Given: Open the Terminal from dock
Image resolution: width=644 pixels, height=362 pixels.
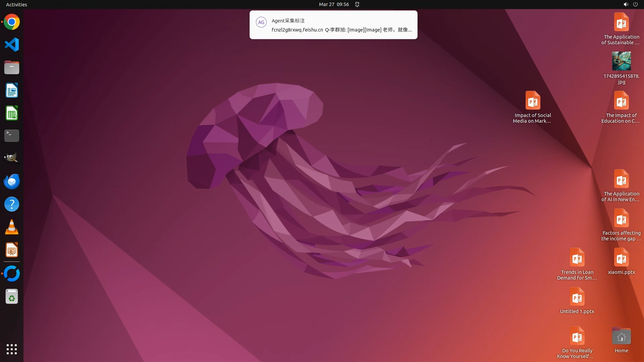Looking at the screenshot, I should point(12,136).
